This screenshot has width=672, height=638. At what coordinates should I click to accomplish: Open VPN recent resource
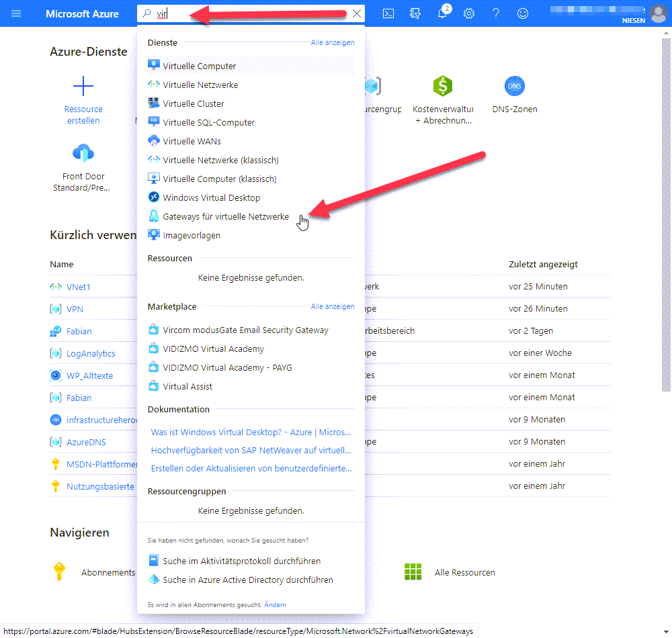tap(75, 309)
